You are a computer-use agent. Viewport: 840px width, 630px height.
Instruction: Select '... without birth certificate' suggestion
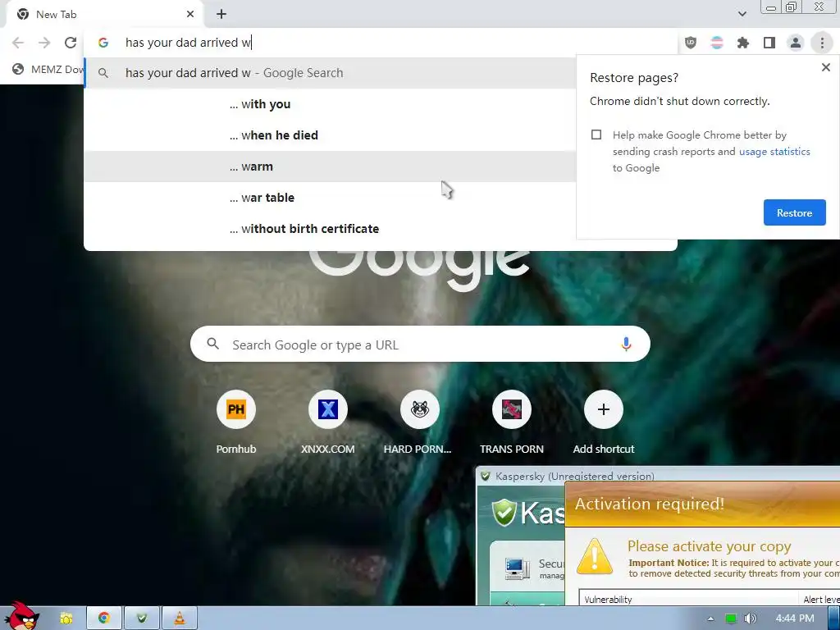(x=330, y=229)
